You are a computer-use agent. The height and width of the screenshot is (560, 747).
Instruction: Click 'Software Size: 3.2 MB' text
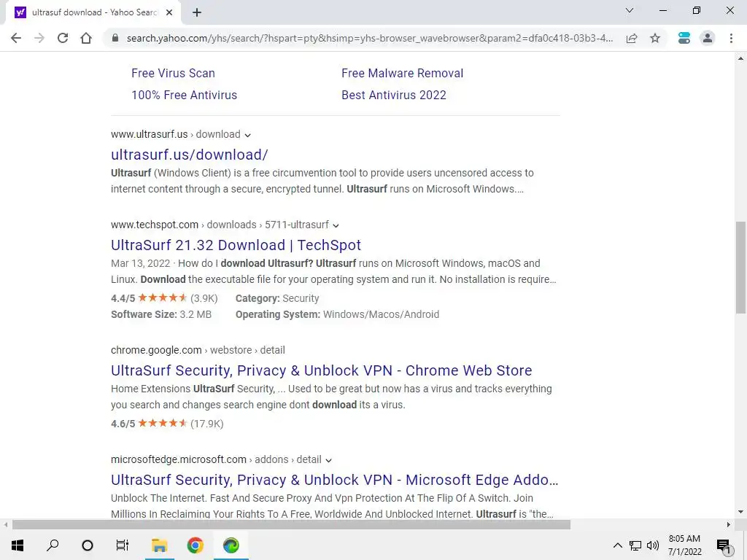point(161,314)
